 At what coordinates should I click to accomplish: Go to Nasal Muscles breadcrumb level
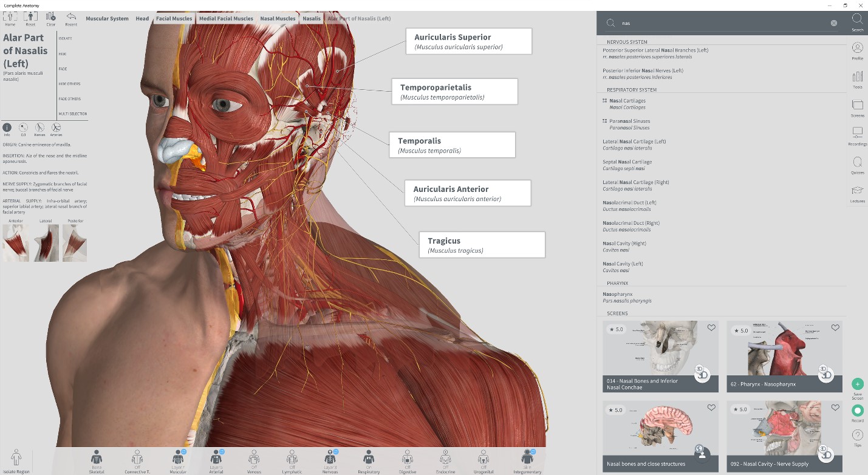point(278,19)
